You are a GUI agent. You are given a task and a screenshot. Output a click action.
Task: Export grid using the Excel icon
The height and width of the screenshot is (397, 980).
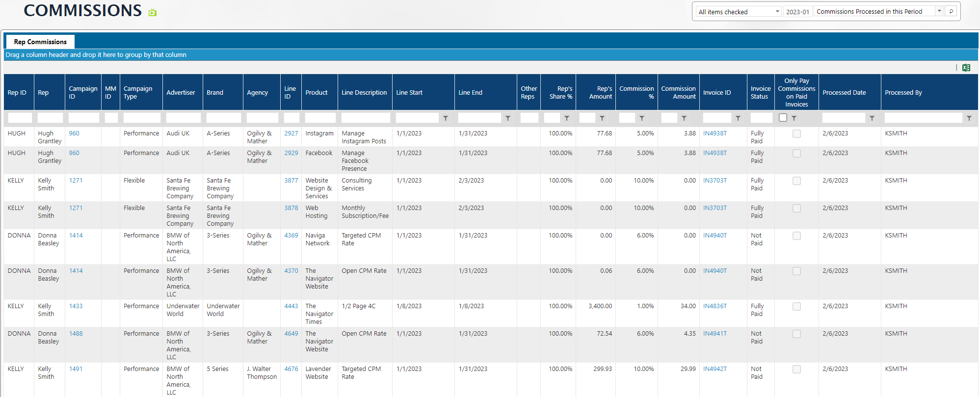(966, 68)
